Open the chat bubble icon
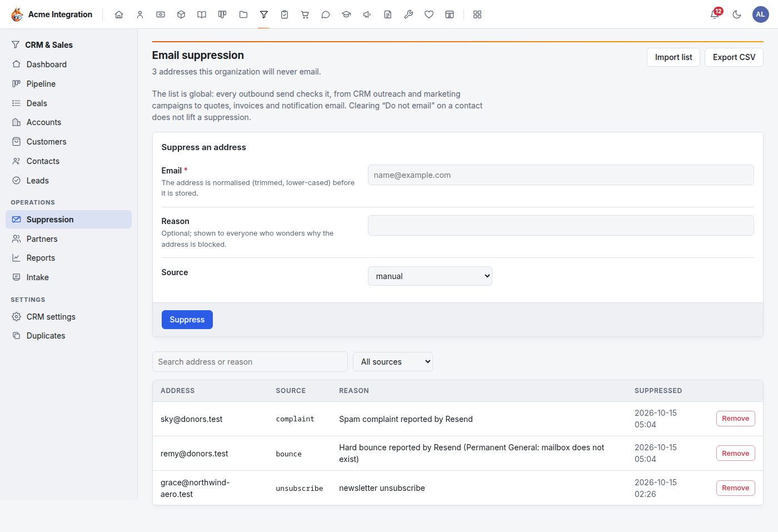 pyautogui.click(x=326, y=14)
